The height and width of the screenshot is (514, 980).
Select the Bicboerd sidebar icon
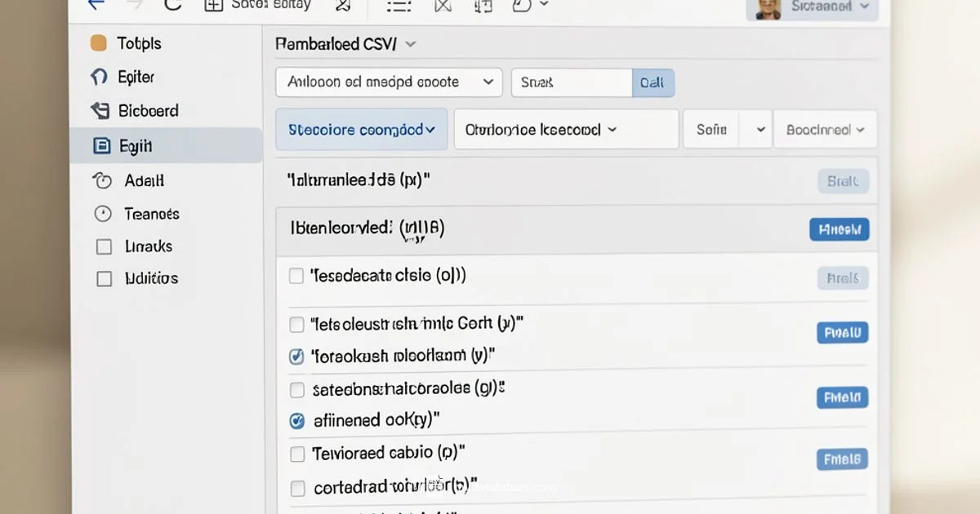(x=147, y=110)
